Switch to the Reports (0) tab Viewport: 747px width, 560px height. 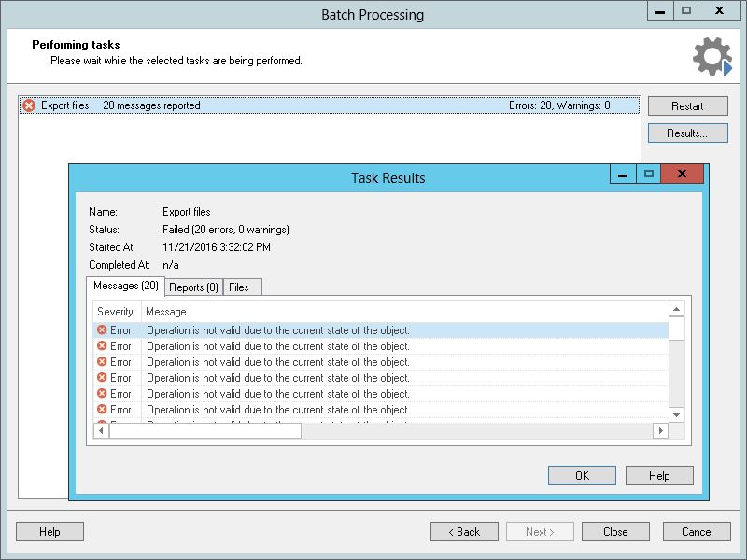pos(192,287)
